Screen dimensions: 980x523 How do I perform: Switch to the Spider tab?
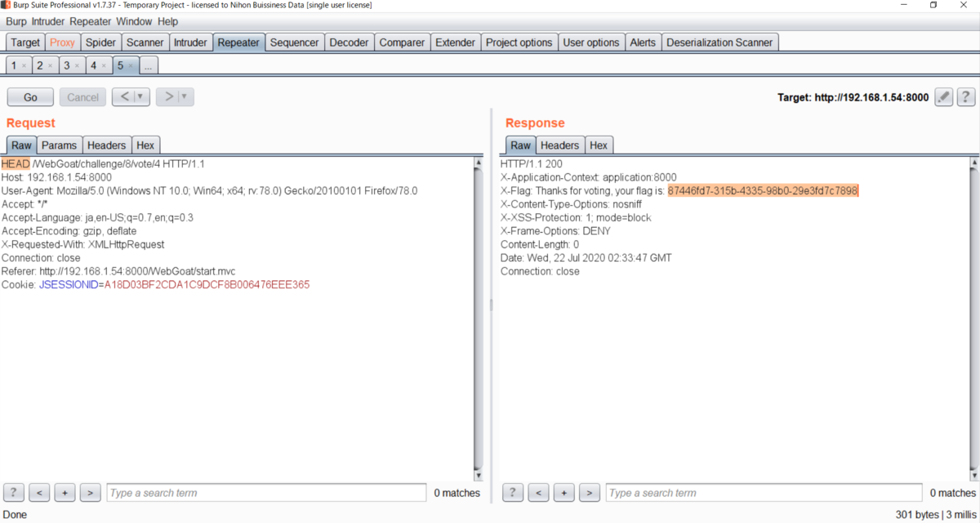click(x=100, y=42)
